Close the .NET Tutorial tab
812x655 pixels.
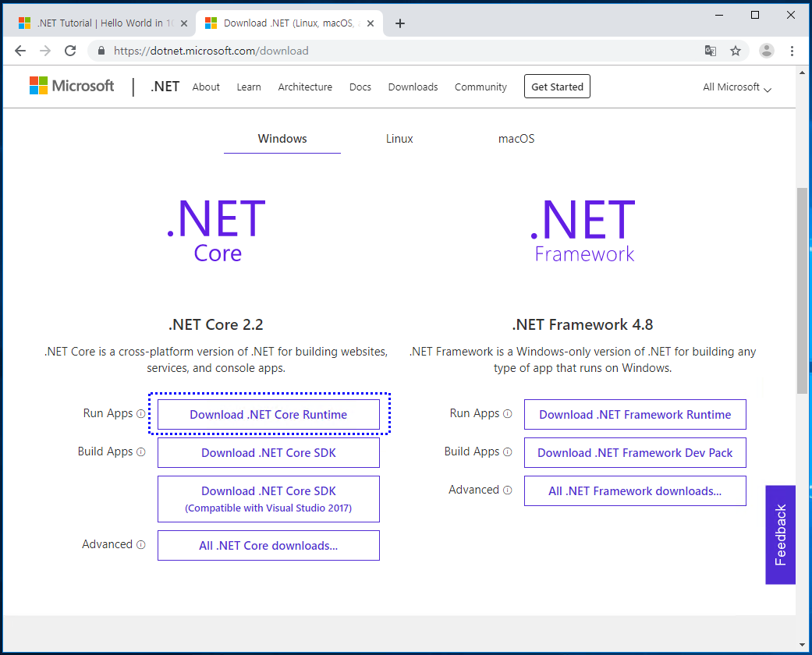pyautogui.click(x=184, y=23)
